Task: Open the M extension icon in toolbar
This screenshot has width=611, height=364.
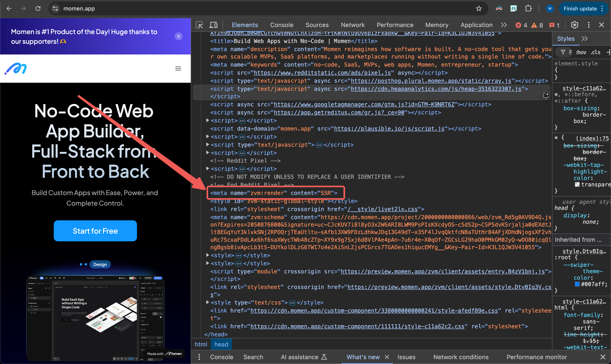Action: pyautogui.click(x=513, y=9)
